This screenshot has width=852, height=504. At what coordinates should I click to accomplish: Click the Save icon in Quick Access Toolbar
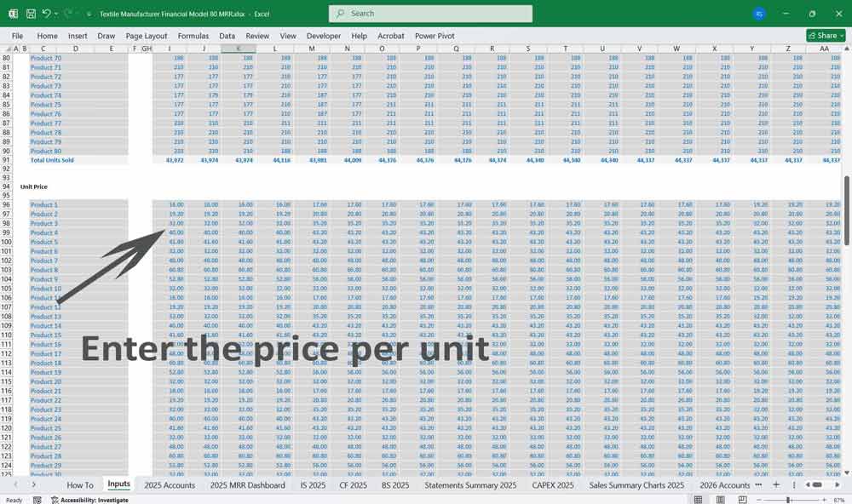tap(32, 14)
